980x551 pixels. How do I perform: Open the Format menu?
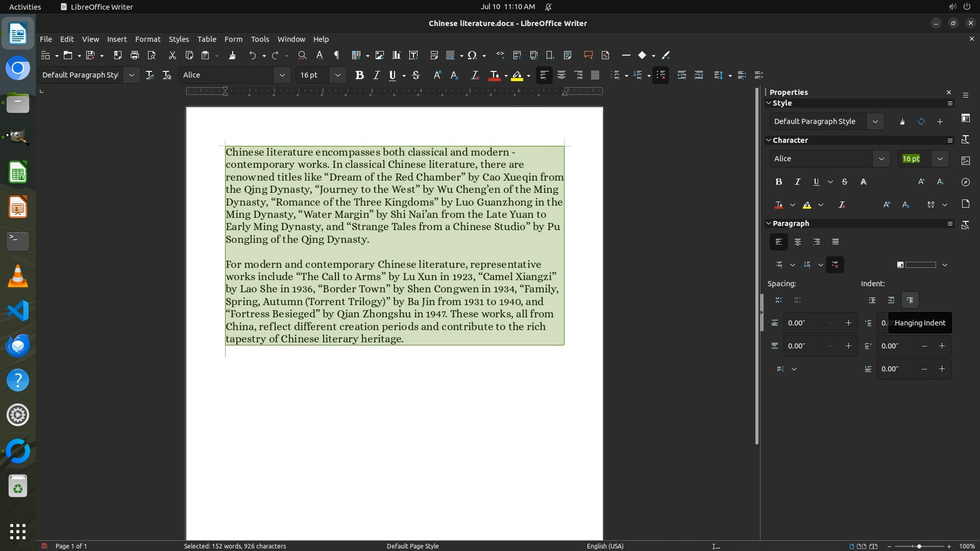pyautogui.click(x=148, y=39)
